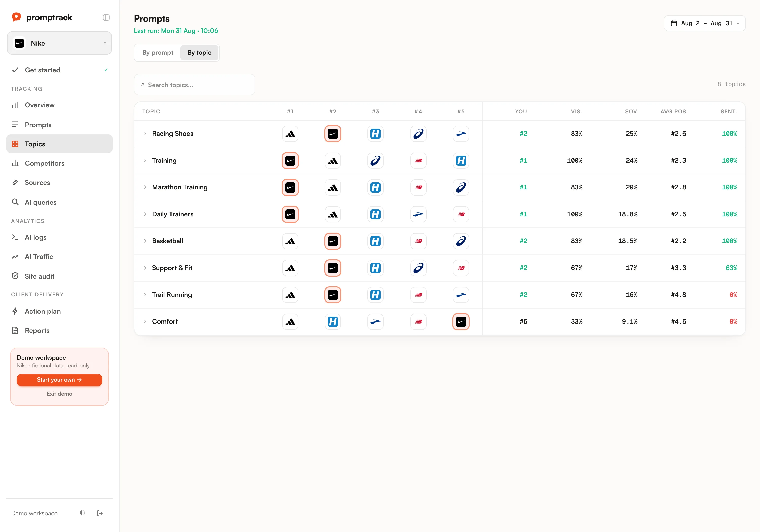Select the By topic tab
Viewport: 760px width, 532px height.
199,53
